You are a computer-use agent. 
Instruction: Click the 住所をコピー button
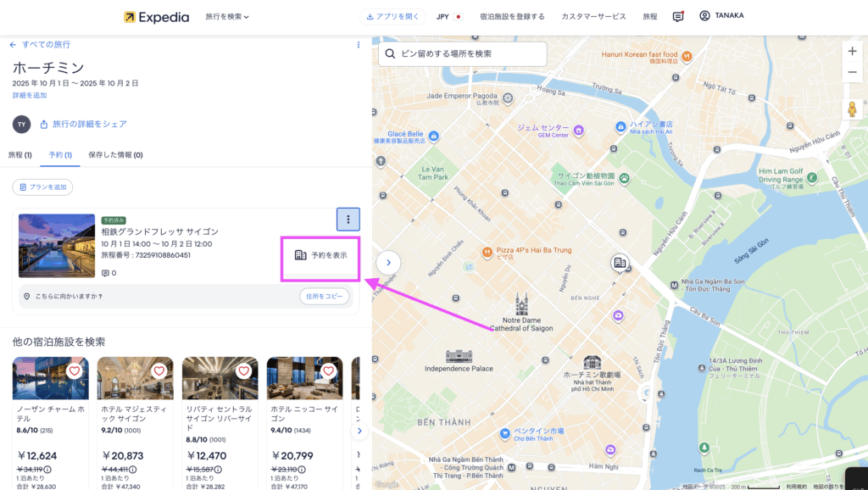[324, 297]
